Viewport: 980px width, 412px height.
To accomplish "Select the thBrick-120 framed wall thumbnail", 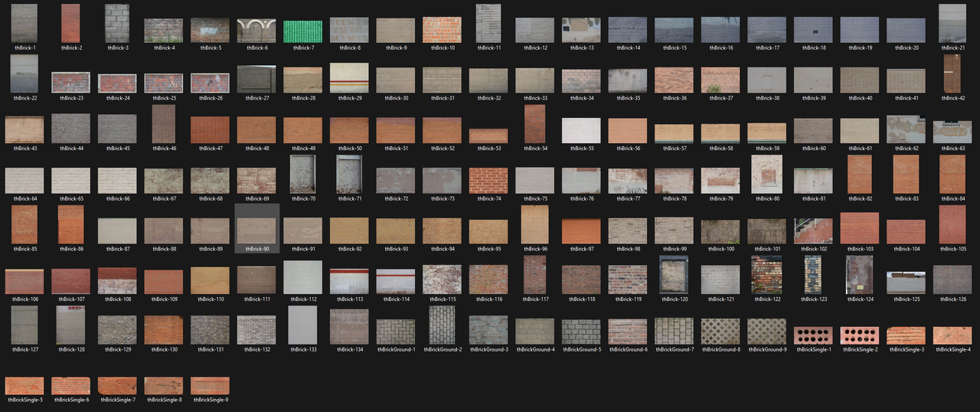I will 674,275.
